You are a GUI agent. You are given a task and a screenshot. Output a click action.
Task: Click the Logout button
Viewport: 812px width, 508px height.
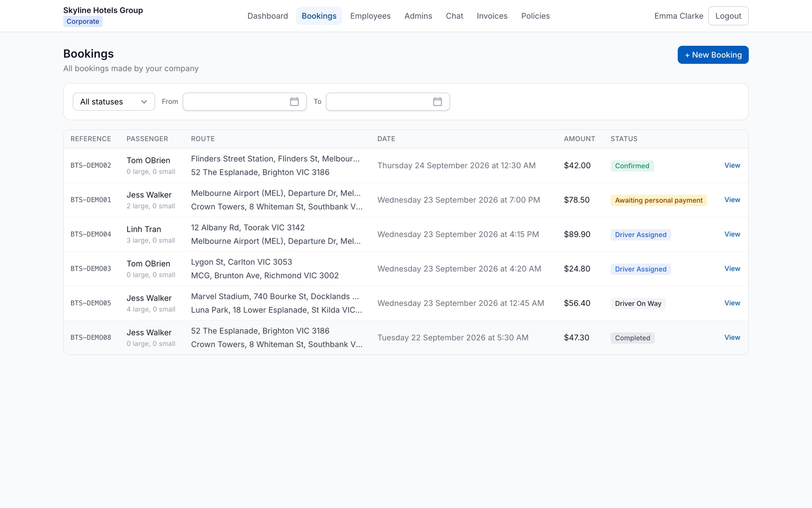pyautogui.click(x=728, y=16)
